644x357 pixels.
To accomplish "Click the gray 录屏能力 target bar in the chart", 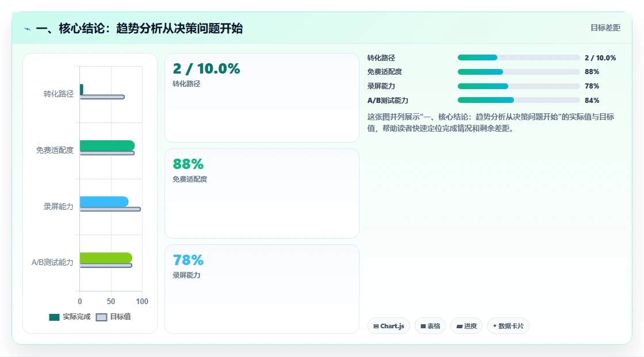I will point(110,209).
